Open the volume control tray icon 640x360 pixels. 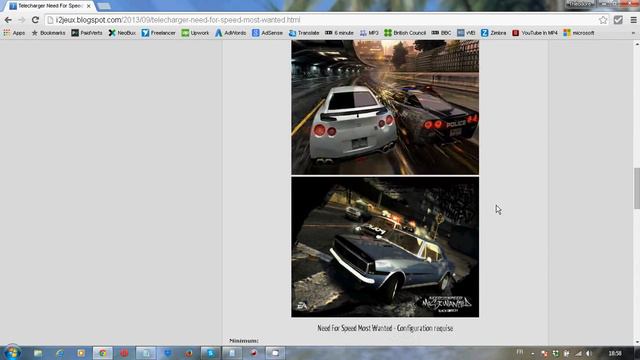pyautogui.click(x=589, y=353)
